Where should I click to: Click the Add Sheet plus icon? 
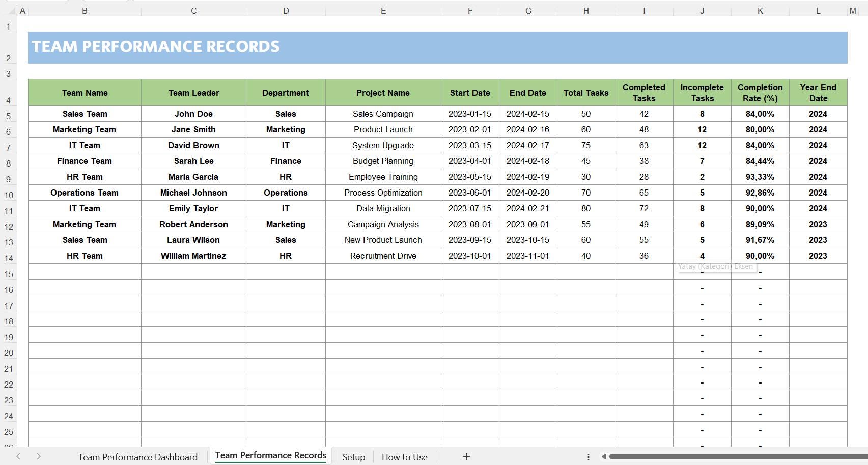coord(466,456)
